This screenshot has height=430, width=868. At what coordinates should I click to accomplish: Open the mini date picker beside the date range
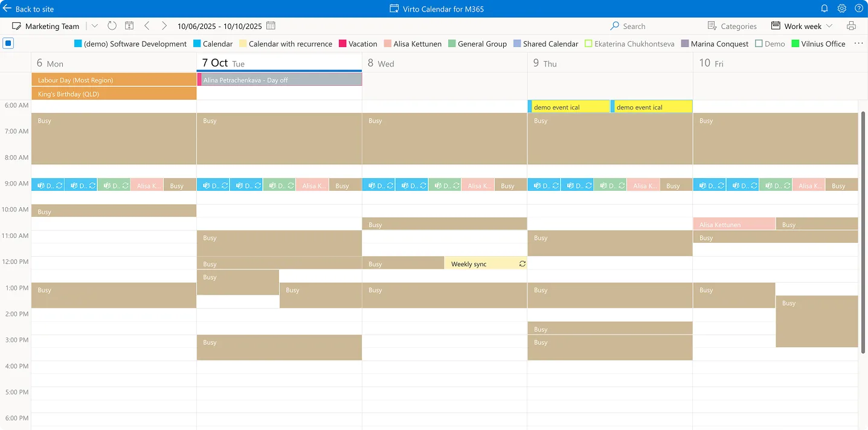tap(269, 26)
